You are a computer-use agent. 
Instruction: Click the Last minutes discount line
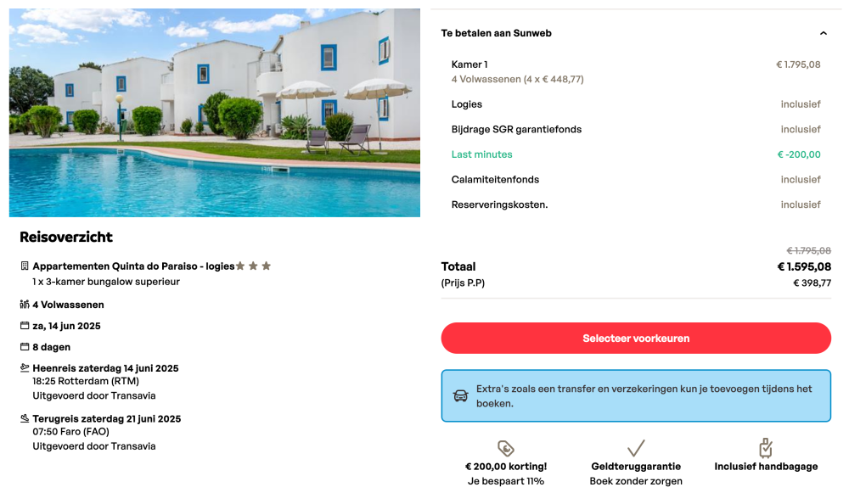[x=636, y=154]
